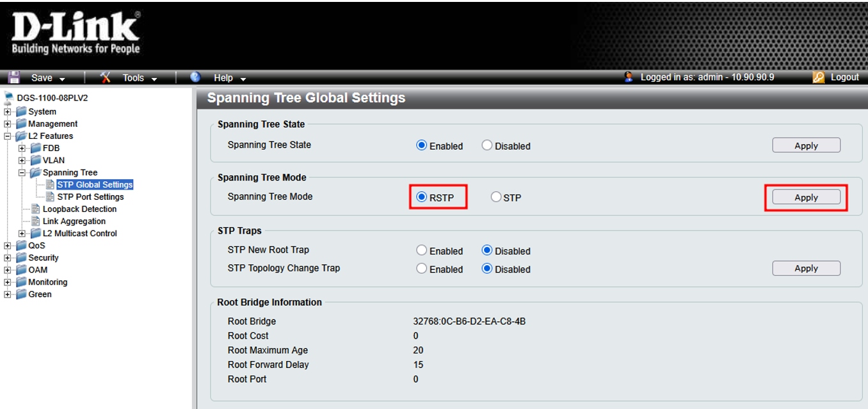
Task: Enable the STP New Root Trap
Action: [421, 251]
